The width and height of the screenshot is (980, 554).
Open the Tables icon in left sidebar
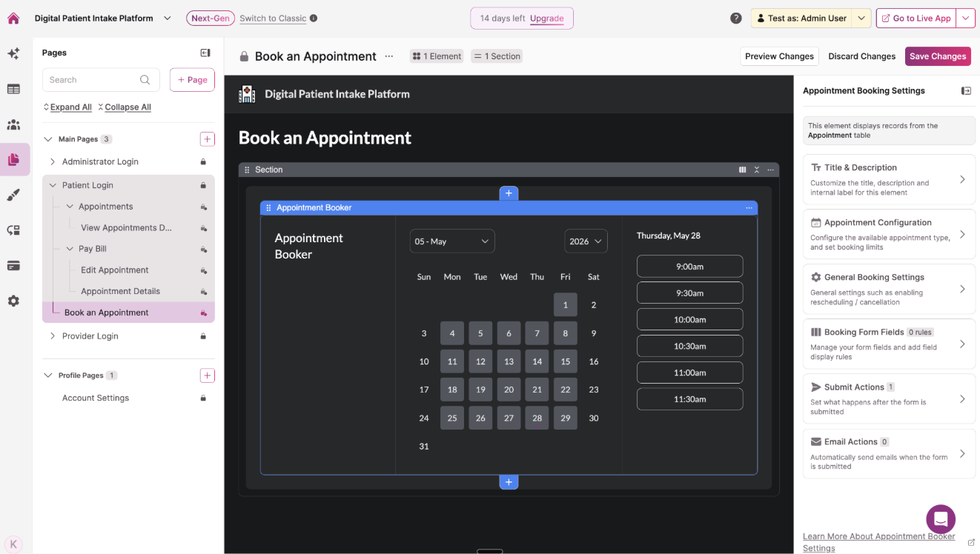(13, 89)
